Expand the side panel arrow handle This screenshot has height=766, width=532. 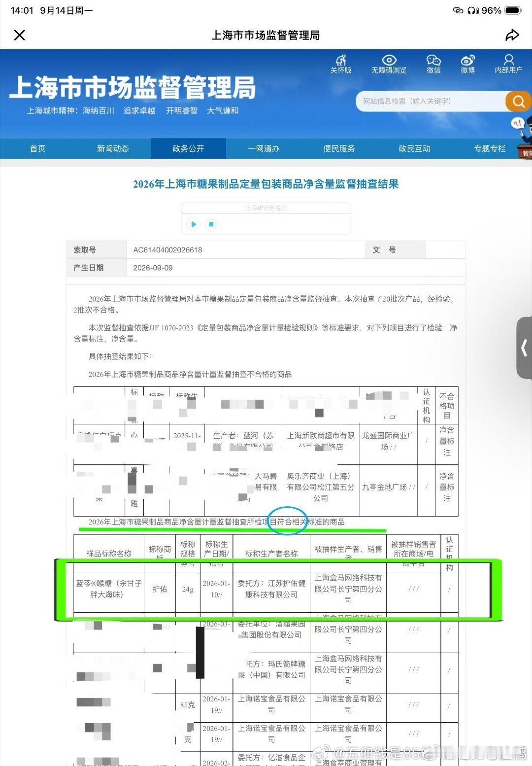524,348
